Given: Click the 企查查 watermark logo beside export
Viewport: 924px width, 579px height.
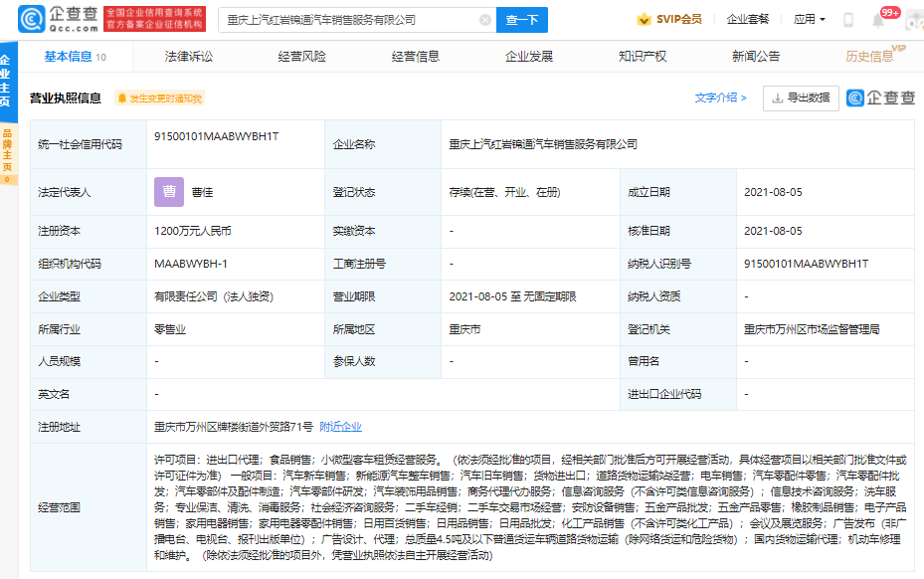Looking at the screenshot, I should [x=880, y=97].
